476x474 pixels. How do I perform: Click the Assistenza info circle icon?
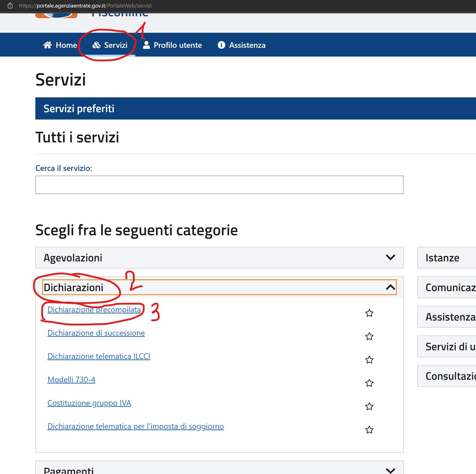pyautogui.click(x=221, y=45)
